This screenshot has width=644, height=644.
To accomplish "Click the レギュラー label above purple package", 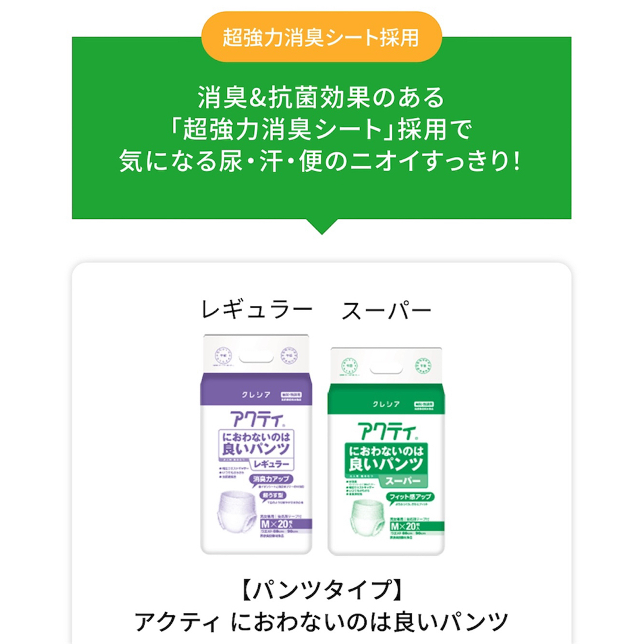I will (257, 309).
